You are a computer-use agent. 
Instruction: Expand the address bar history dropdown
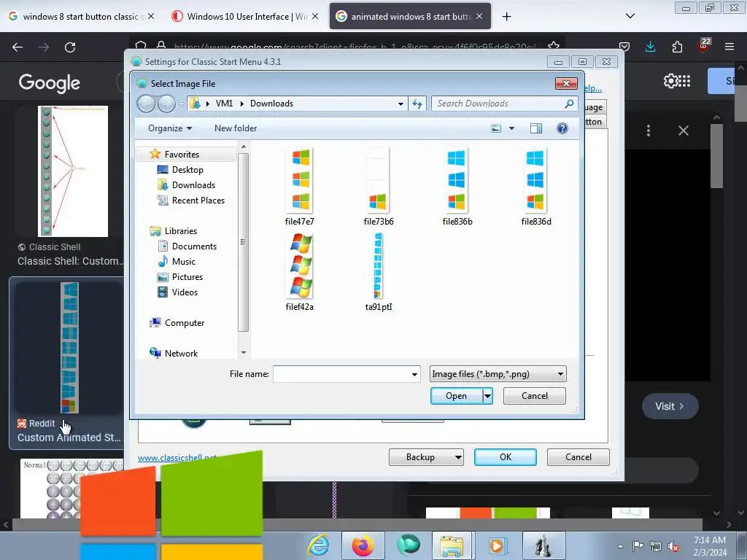[x=400, y=104]
